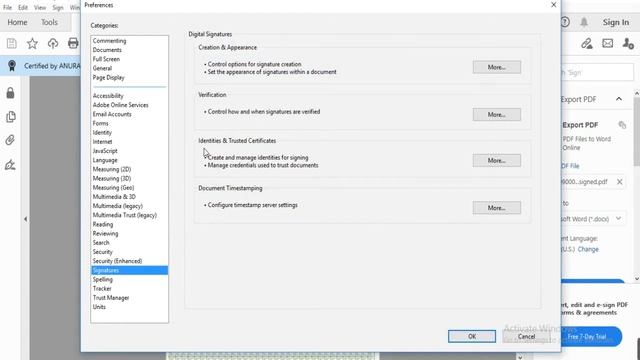Open the lock security panel icon
The width and height of the screenshot is (640, 360).
(x=10, y=93)
